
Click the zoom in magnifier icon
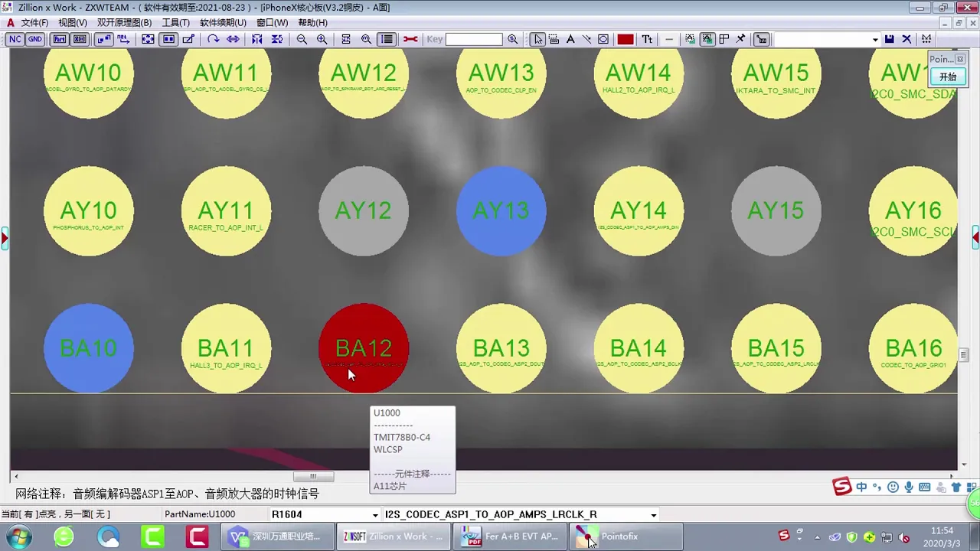pyautogui.click(x=322, y=39)
